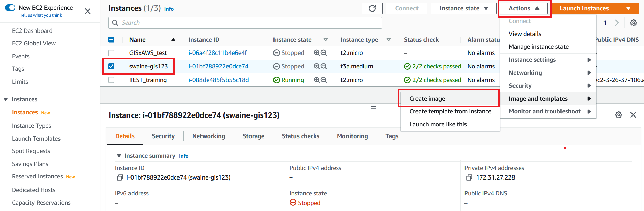Check the GISxAWS_test instance checkbox
The height and width of the screenshot is (211, 644).
click(111, 53)
